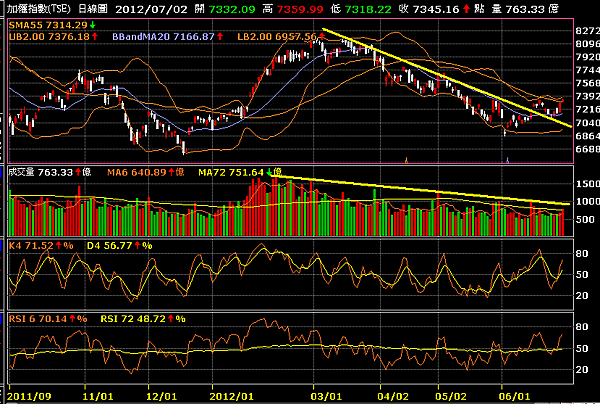Click the 7040 price axis value

pos(587,123)
